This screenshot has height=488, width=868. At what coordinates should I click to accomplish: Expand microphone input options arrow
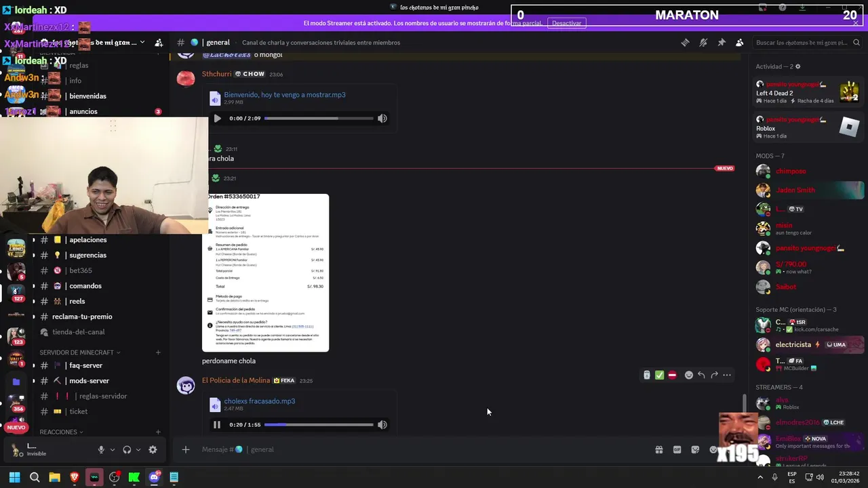point(113,449)
